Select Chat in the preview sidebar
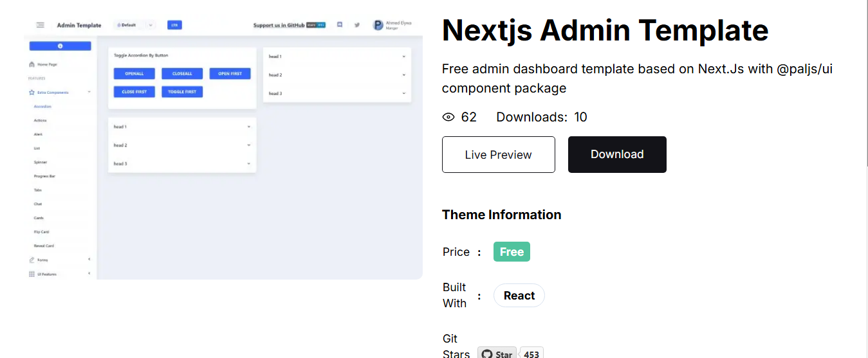This screenshot has width=868, height=358. pos(37,204)
